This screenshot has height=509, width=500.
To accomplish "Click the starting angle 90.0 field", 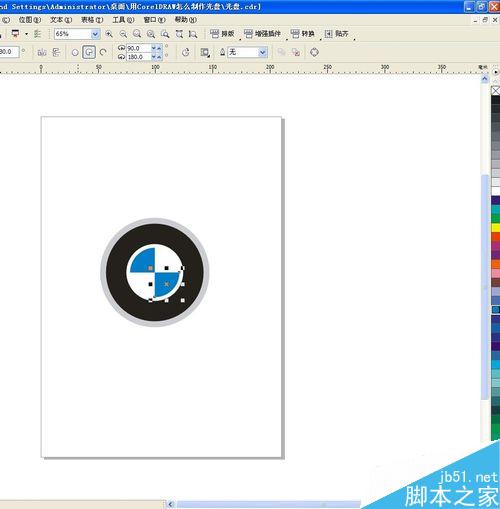I will tap(139, 48).
